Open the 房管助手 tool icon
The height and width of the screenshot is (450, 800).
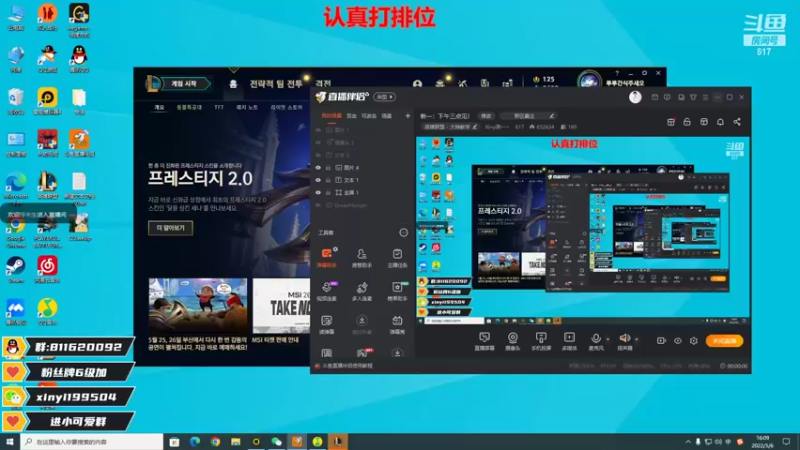[x=362, y=258]
